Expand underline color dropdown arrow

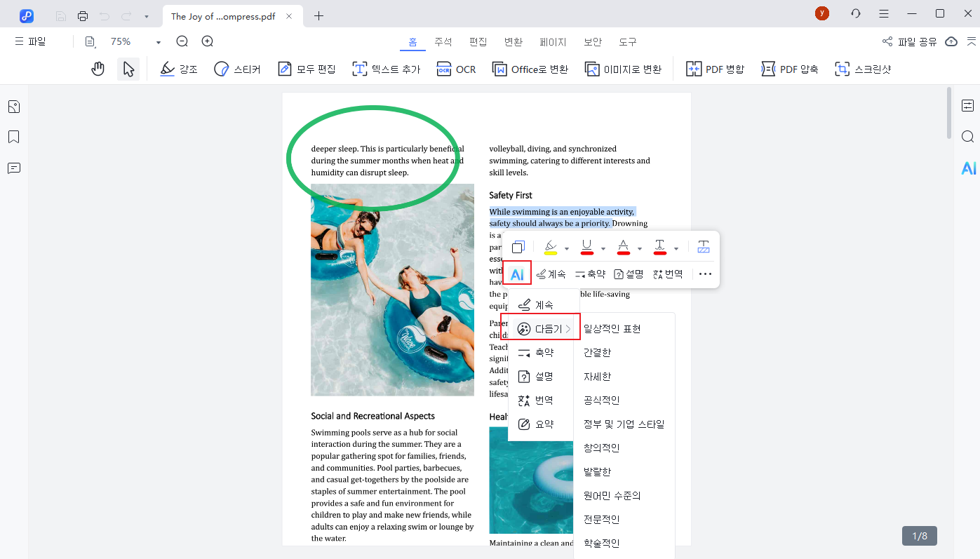click(603, 248)
